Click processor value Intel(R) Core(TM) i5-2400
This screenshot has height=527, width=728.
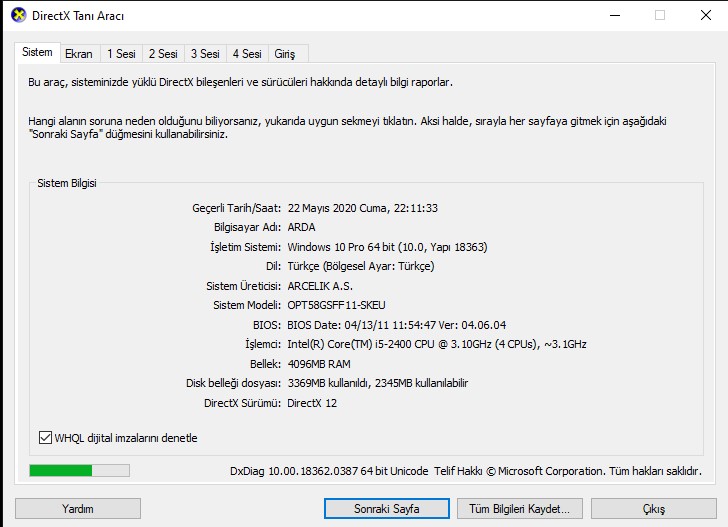tap(437, 345)
